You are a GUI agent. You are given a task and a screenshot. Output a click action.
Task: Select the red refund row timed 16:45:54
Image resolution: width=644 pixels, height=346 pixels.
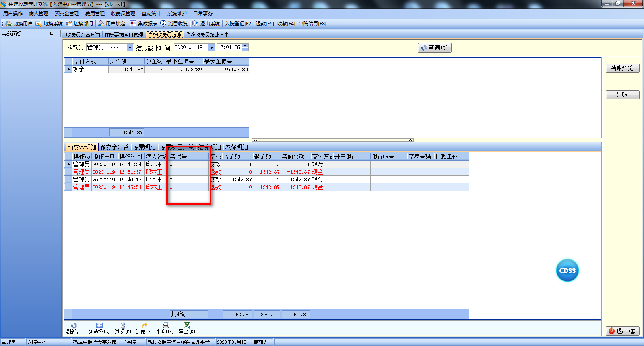coord(266,187)
